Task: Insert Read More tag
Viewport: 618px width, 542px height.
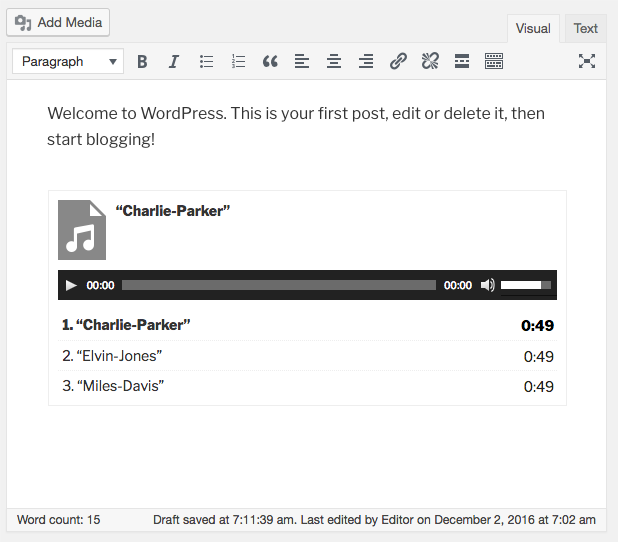Action: 462,61
